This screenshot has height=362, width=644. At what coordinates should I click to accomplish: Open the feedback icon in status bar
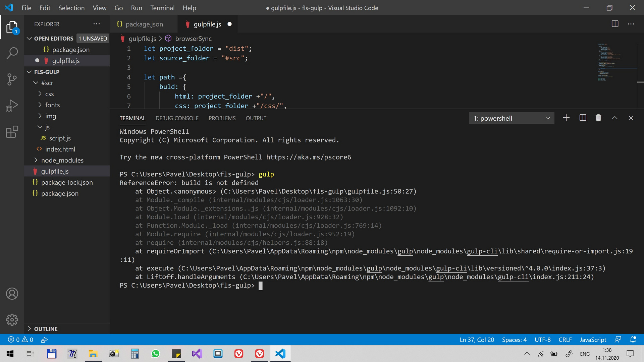click(x=618, y=340)
